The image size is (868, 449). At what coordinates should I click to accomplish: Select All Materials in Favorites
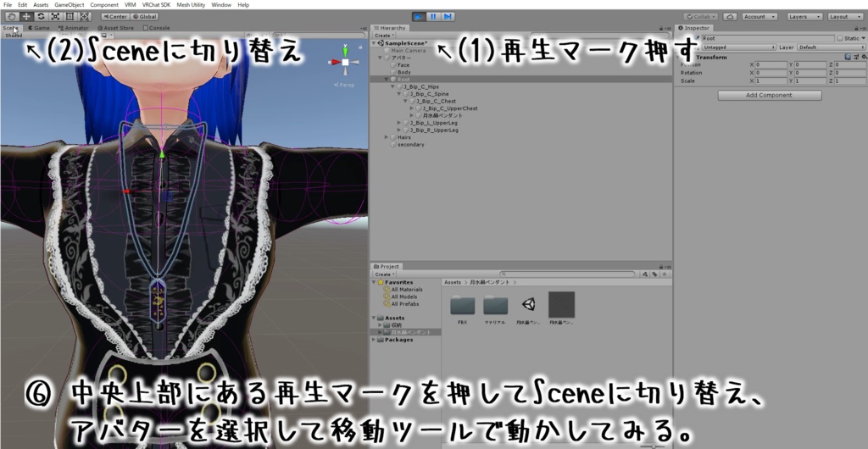407,289
